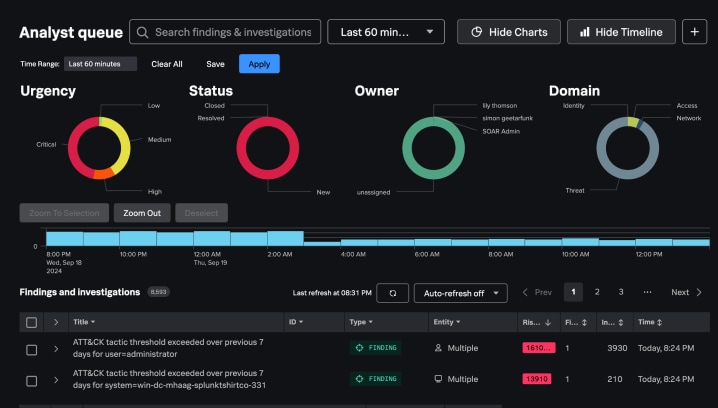Expand the user=administrator finding row
The width and height of the screenshot is (718, 408).
(56, 349)
